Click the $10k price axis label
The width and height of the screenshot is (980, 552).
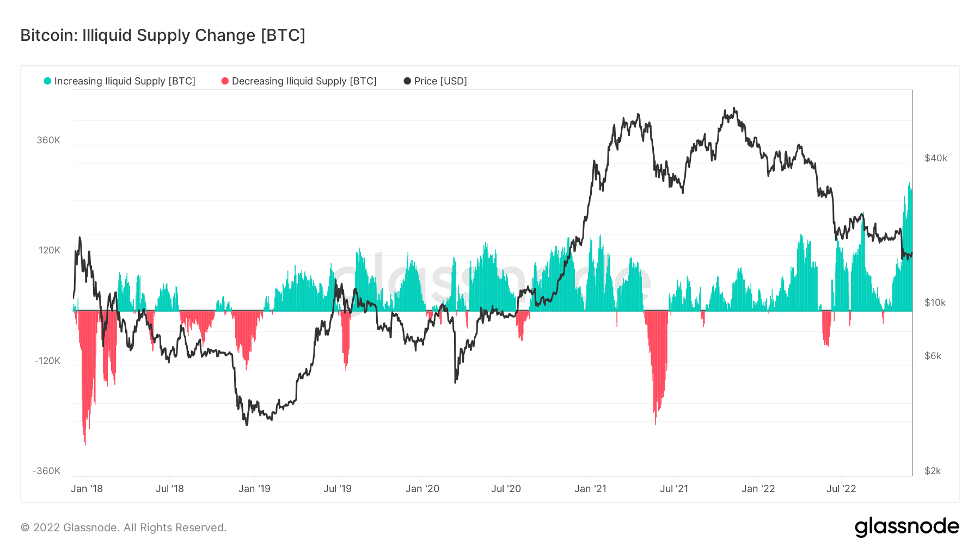[x=935, y=302]
